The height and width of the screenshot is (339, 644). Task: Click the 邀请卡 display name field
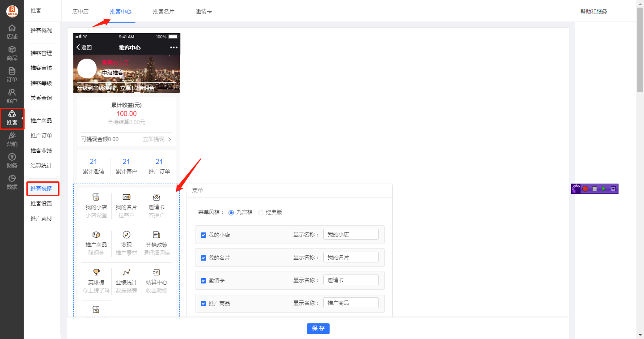click(351, 280)
